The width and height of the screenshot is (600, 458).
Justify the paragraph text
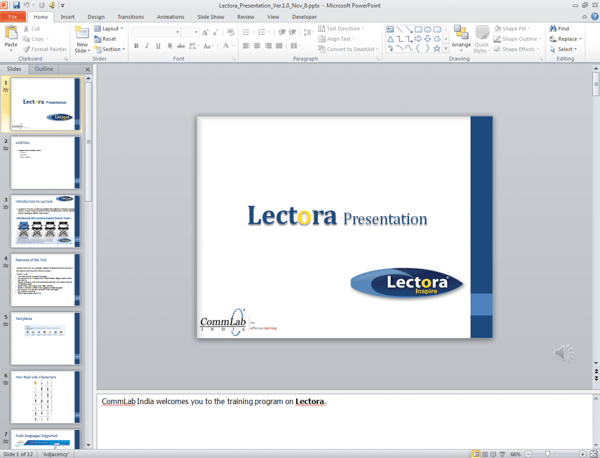pyautogui.click(x=279, y=46)
